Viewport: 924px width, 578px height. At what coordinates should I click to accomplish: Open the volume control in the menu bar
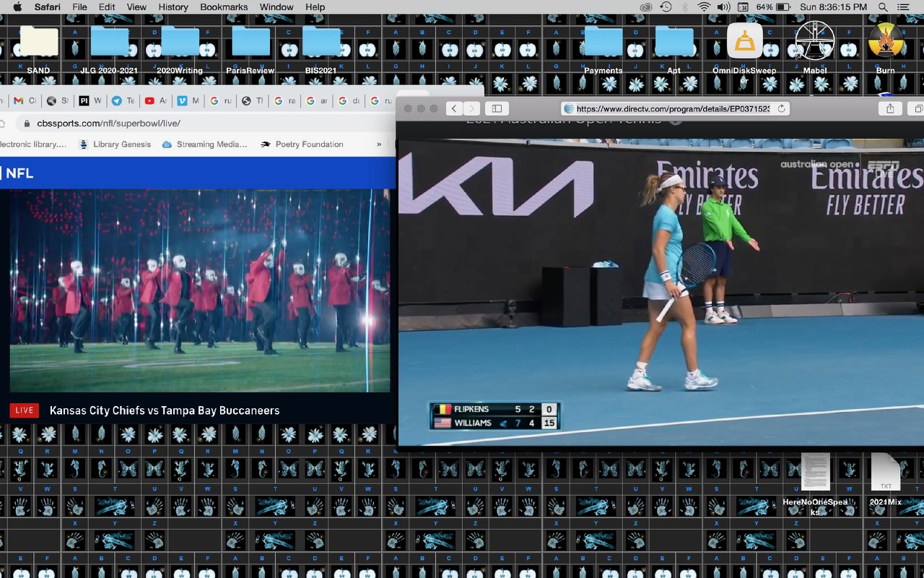click(x=723, y=7)
